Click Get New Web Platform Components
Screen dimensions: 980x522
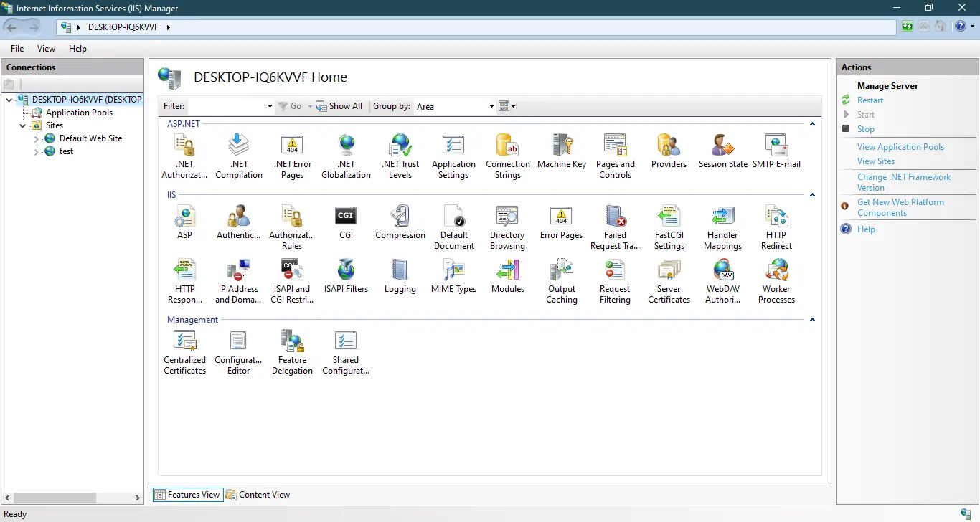tap(900, 208)
